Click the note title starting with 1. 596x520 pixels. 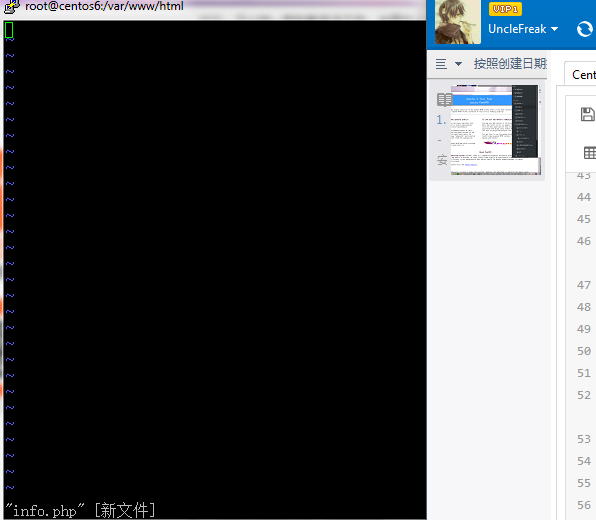(441, 120)
